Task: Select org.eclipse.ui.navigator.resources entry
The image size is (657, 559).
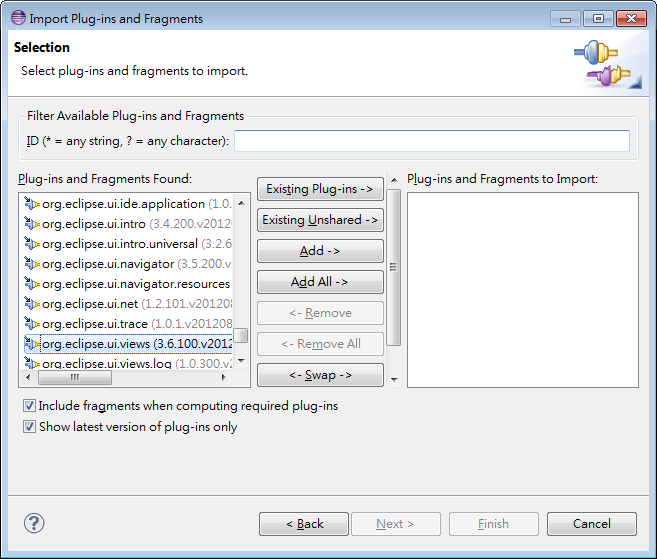Action: tap(128, 284)
